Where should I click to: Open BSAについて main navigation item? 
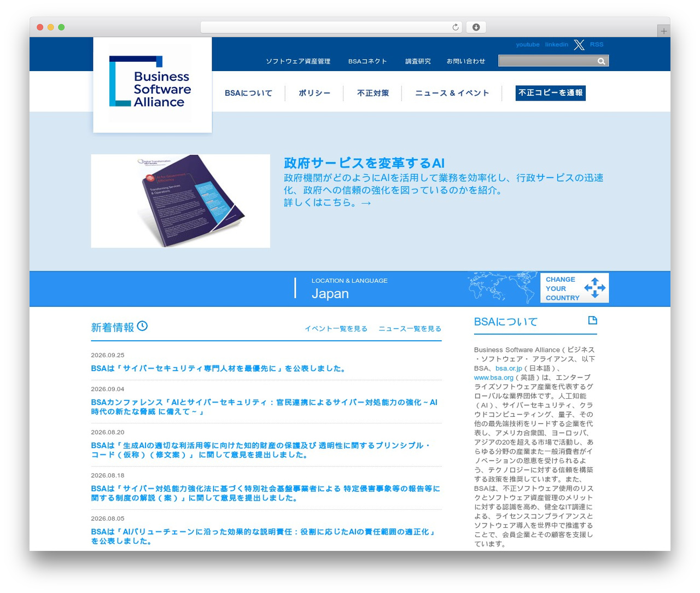(x=248, y=93)
